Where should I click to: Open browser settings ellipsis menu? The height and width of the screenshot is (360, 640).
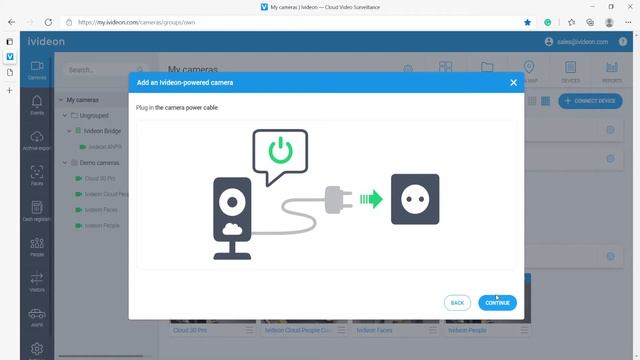point(628,22)
